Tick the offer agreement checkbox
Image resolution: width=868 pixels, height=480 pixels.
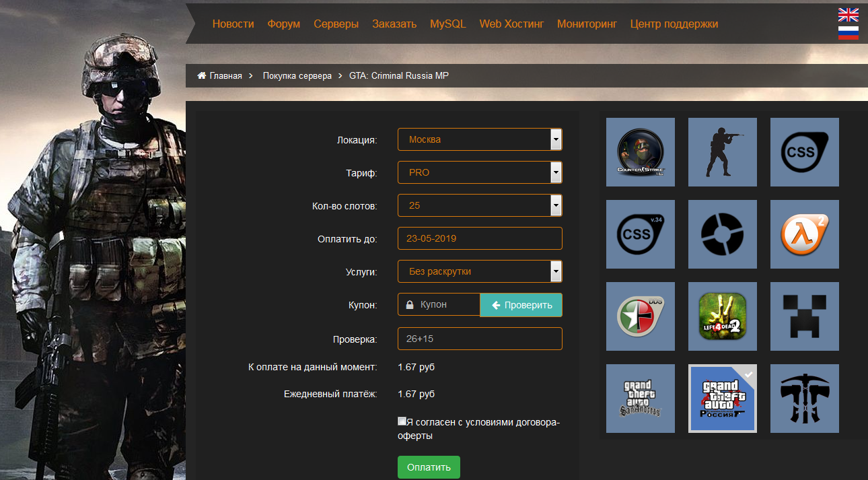(x=402, y=421)
